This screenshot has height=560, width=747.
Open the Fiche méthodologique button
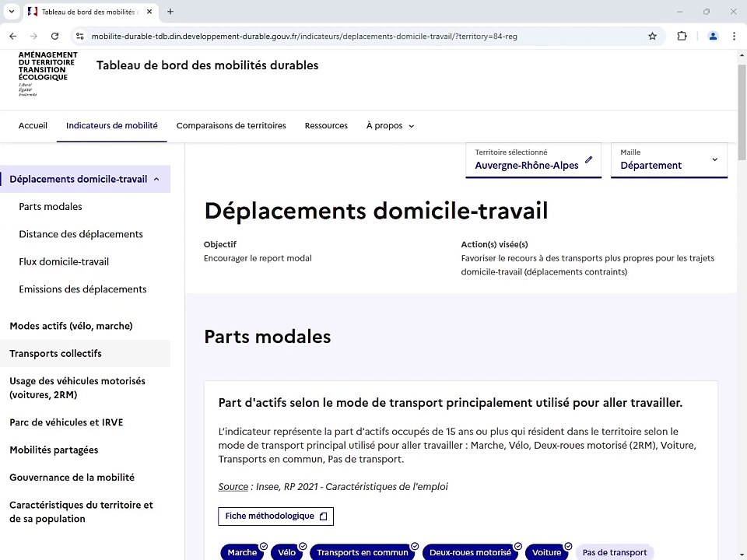(275, 516)
